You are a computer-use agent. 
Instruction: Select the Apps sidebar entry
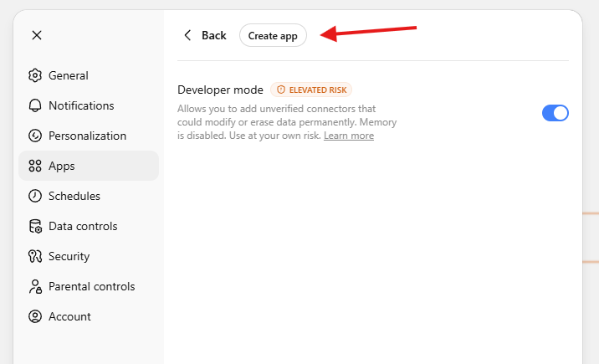(x=89, y=166)
